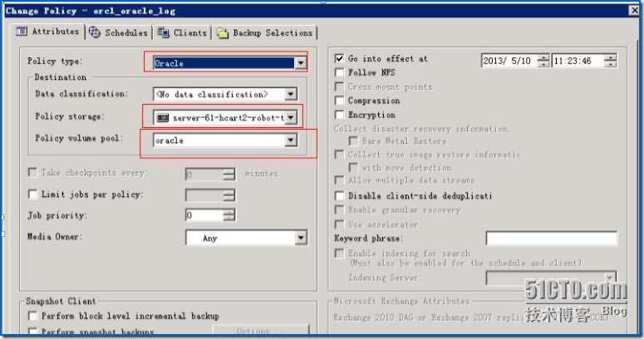Toggle Go into effect at checkbox
Image resolution: width=644 pixels, height=339 pixels.
(x=339, y=58)
